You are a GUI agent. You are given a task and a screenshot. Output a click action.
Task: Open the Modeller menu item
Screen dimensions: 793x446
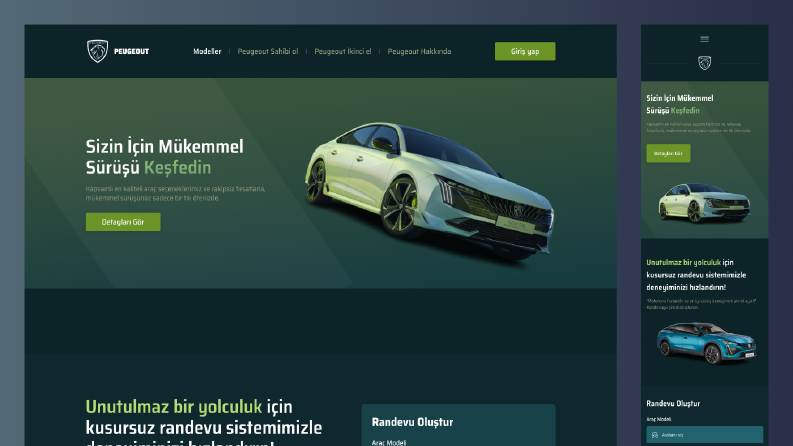point(207,52)
